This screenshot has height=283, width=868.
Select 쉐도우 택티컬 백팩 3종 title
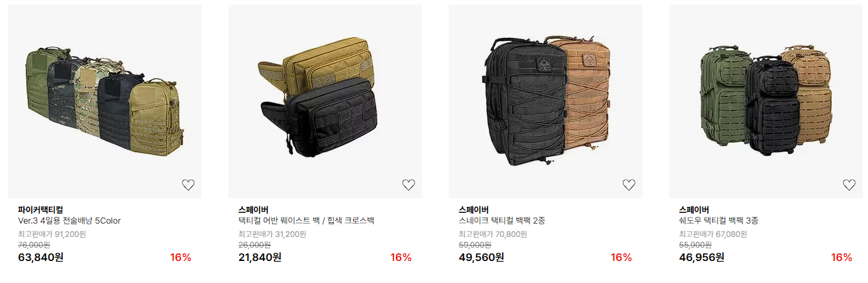(718, 221)
